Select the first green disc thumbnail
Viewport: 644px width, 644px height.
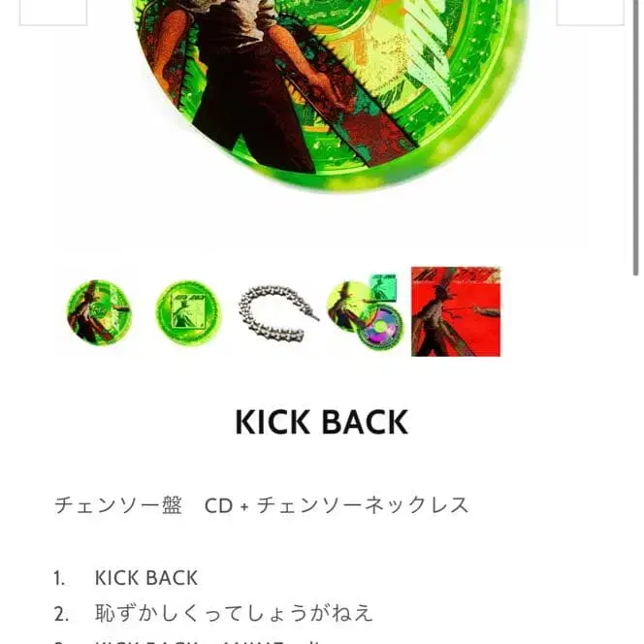point(99,312)
